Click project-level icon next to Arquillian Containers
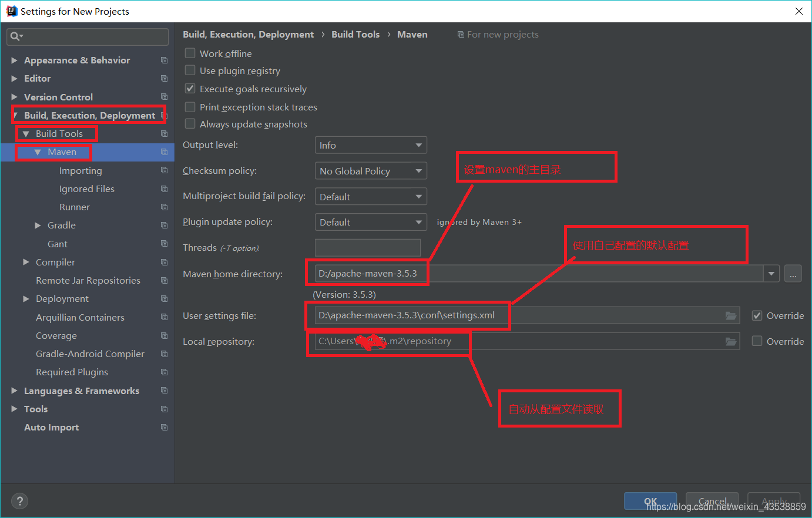This screenshot has width=812, height=518. pyautogui.click(x=164, y=317)
